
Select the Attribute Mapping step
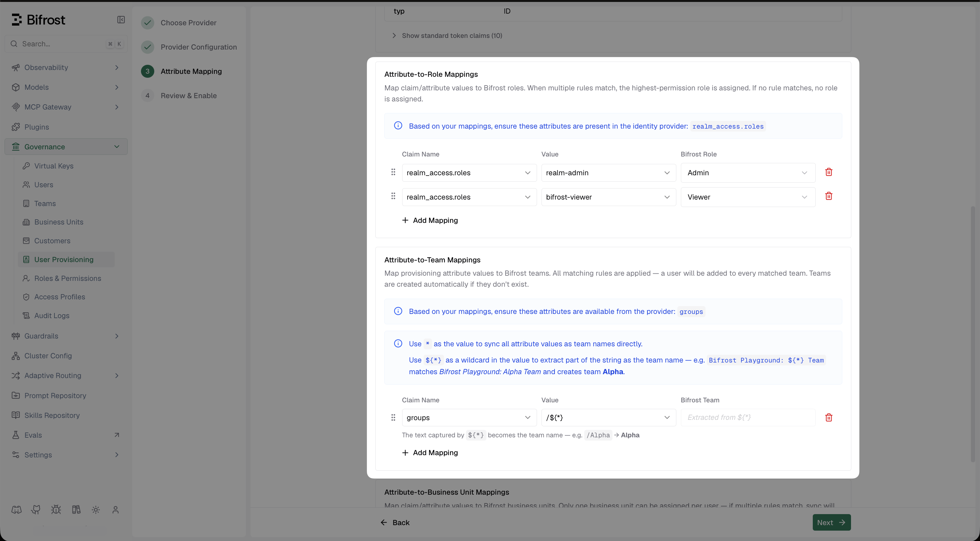[x=181, y=72]
